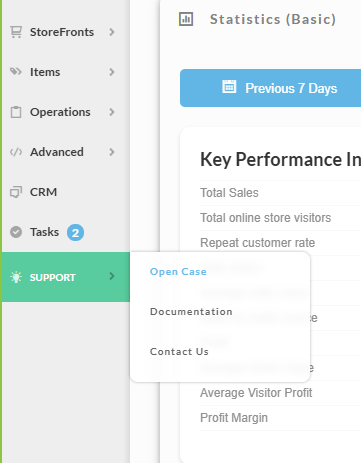
Task: Open the CRM sidebar section
Action: 66,192
